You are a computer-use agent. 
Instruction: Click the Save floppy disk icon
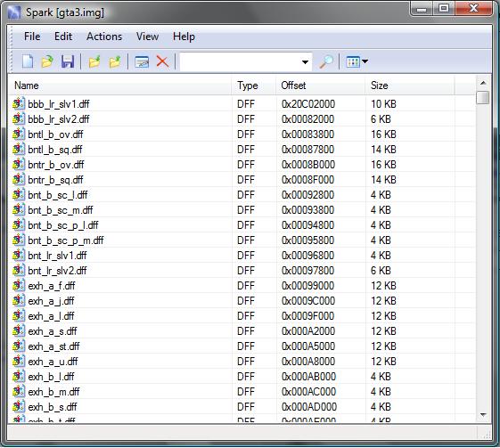pyautogui.click(x=68, y=61)
